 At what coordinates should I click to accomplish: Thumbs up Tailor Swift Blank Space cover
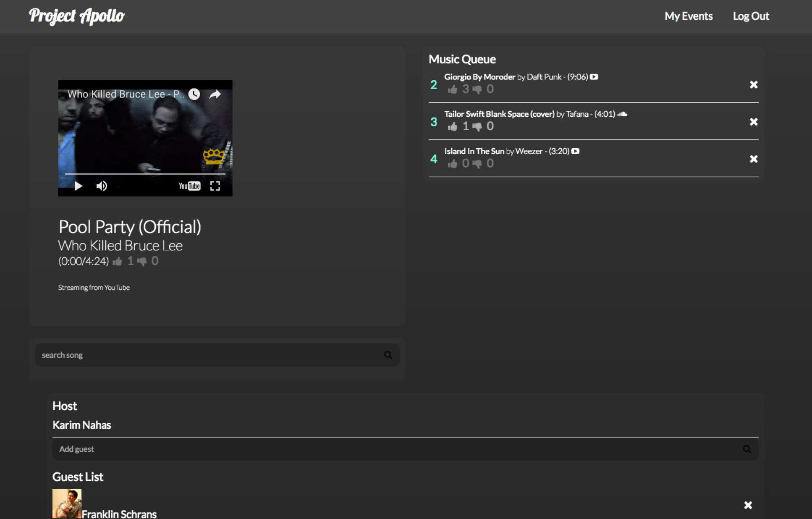point(452,126)
